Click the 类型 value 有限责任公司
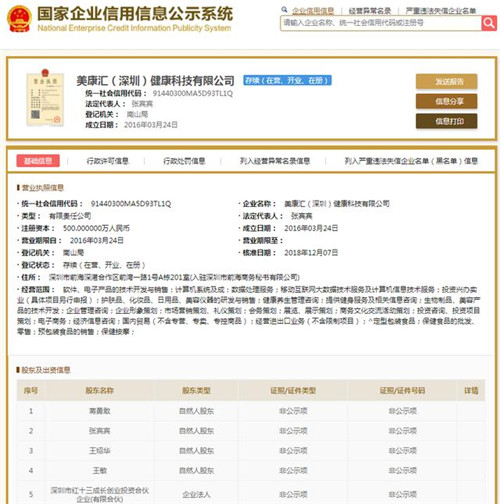This screenshot has width=500, height=504. click(70, 216)
